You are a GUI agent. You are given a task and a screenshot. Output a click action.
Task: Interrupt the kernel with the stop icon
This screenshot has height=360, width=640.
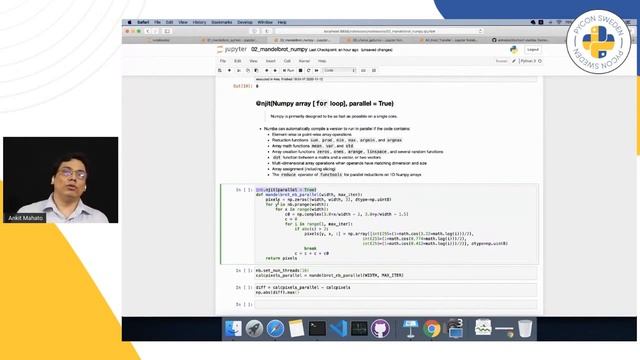tap(300, 71)
